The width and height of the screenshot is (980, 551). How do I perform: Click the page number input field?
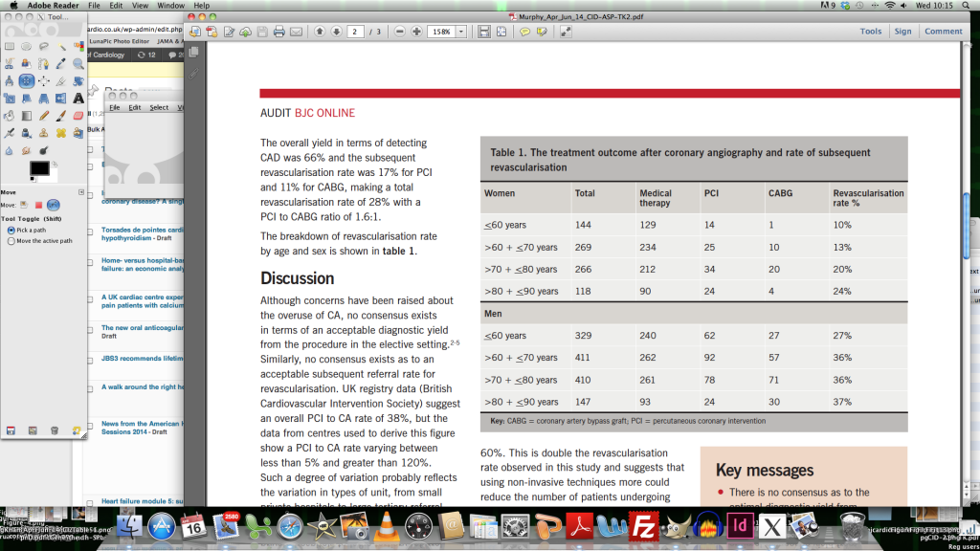[356, 32]
